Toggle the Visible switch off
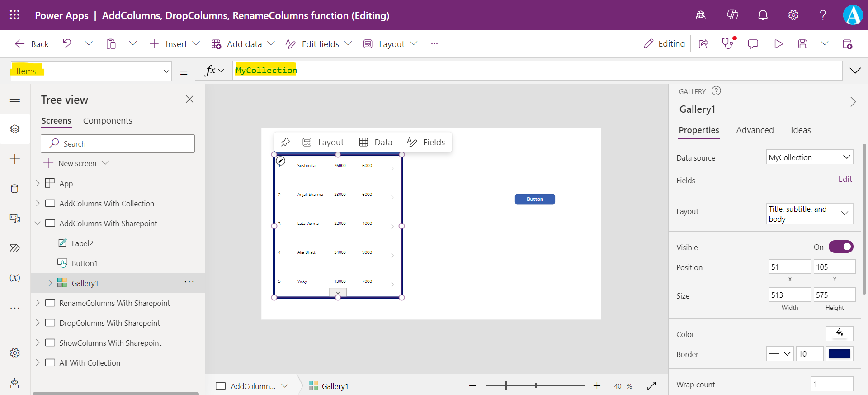The width and height of the screenshot is (868, 395). [841, 247]
